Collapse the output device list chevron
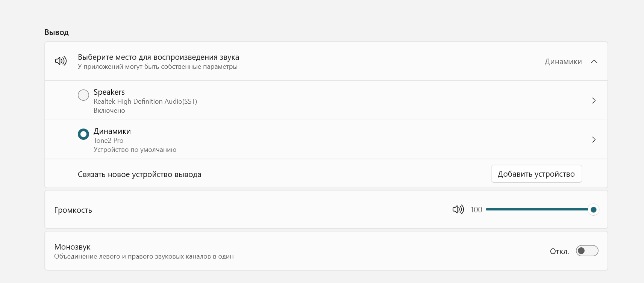 pyautogui.click(x=594, y=62)
